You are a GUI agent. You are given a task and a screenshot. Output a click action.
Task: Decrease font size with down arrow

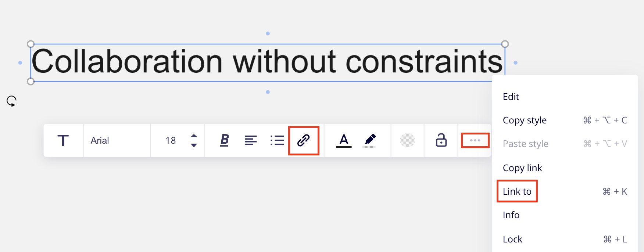(x=194, y=145)
